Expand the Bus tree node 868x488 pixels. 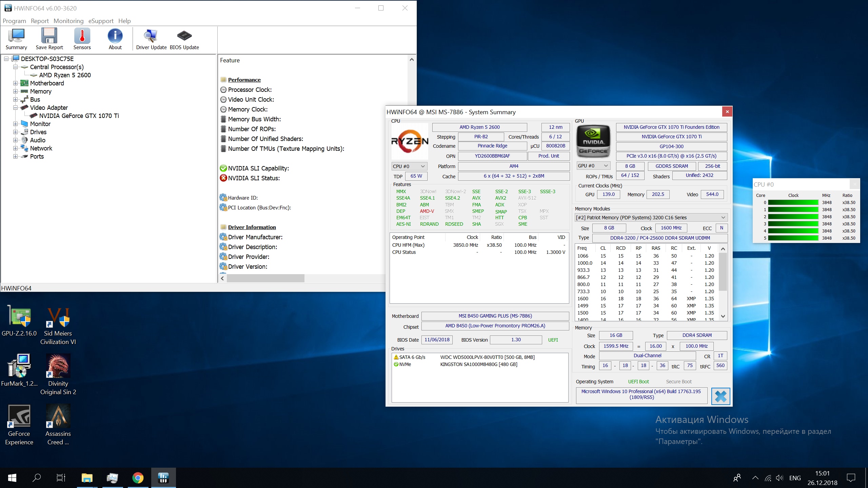15,100
